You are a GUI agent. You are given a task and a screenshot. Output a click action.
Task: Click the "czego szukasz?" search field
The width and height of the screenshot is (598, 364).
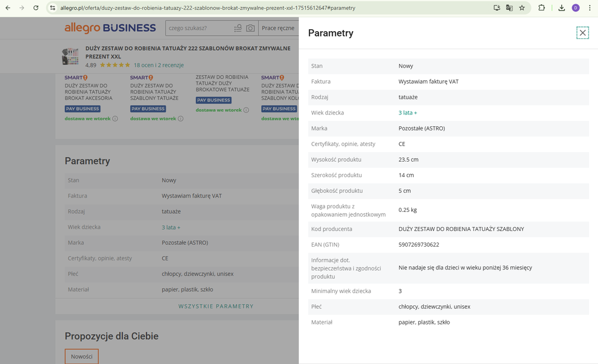point(198,28)
